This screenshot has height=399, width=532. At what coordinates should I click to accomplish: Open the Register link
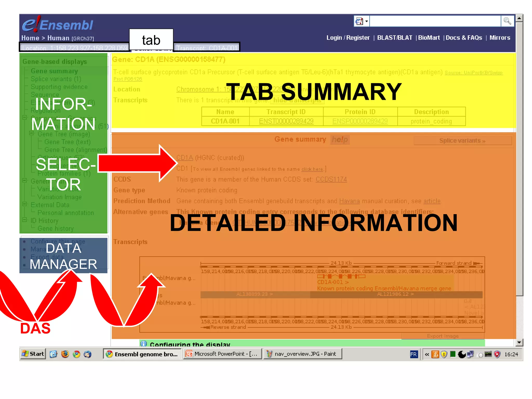[358, 38]
